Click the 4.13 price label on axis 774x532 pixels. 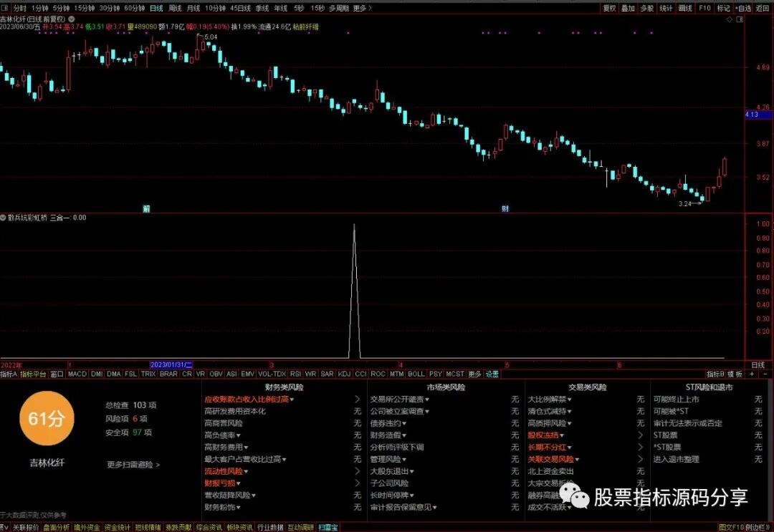758,115
